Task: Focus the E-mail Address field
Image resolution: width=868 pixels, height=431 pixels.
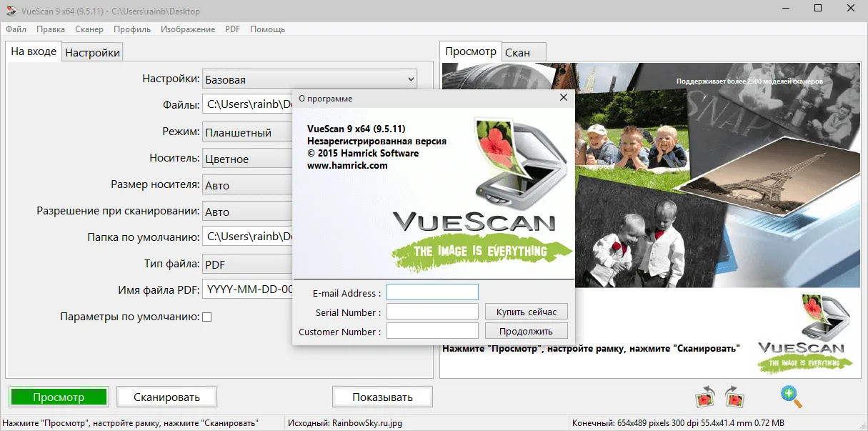Action: point(432,292)
